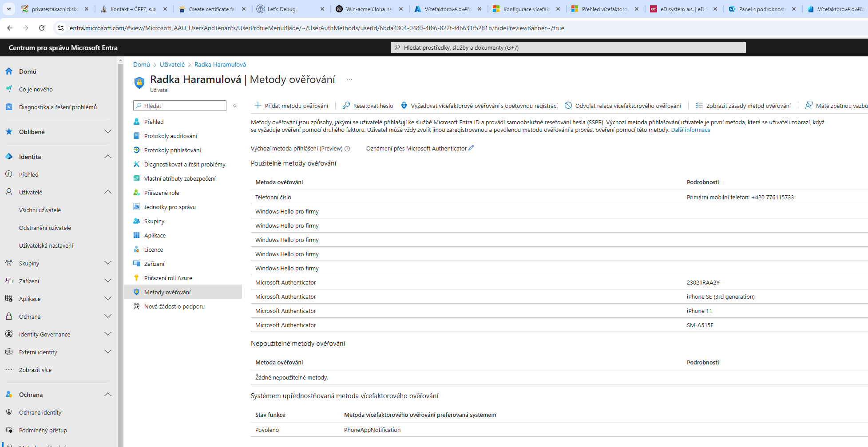Click the Resetovat heslo key icon

[346, 106]
